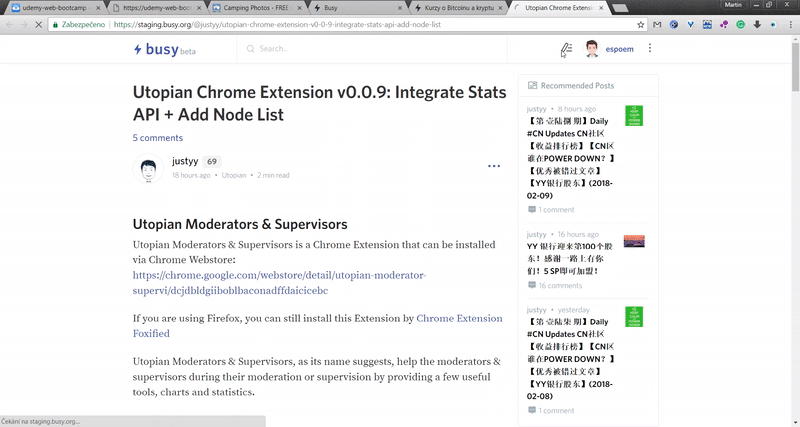
Task: Click the Utopian category link
Action: (234, 175)
